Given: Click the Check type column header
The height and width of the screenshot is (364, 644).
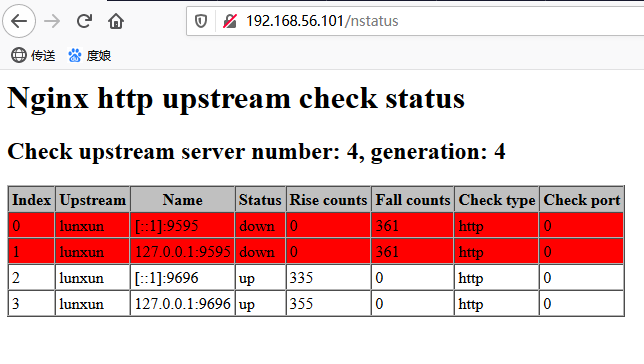Looking at the screenshot, I should [x=497, y=200].
